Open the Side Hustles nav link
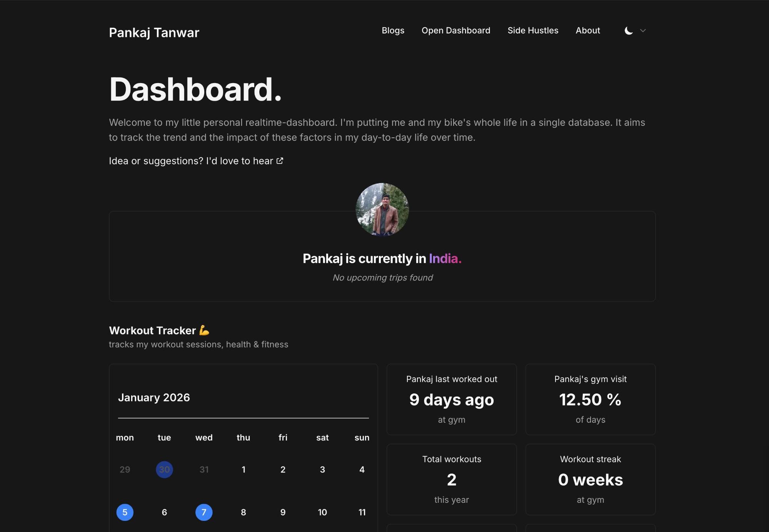 [x=533, y=30]
